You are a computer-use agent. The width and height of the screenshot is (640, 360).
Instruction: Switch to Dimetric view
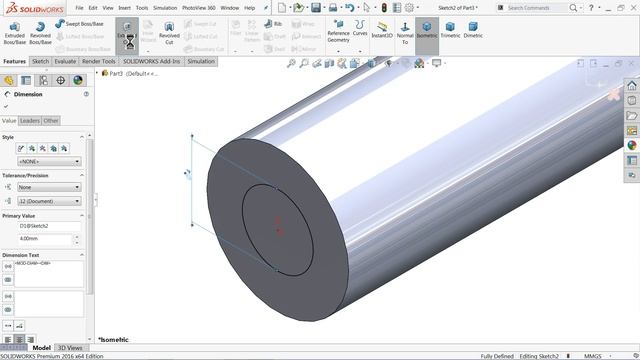pyautogui.click(x=473, y=30)
